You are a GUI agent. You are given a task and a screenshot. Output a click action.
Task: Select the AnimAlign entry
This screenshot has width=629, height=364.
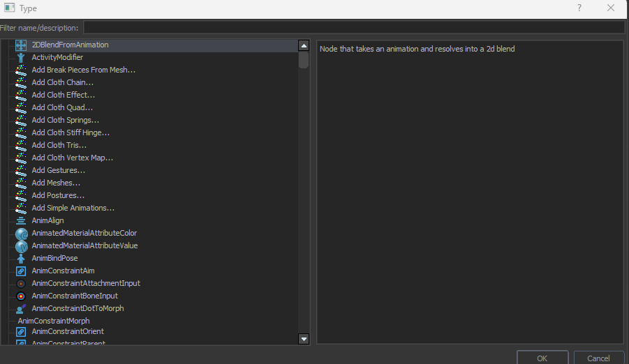click(x=47, y=220)
